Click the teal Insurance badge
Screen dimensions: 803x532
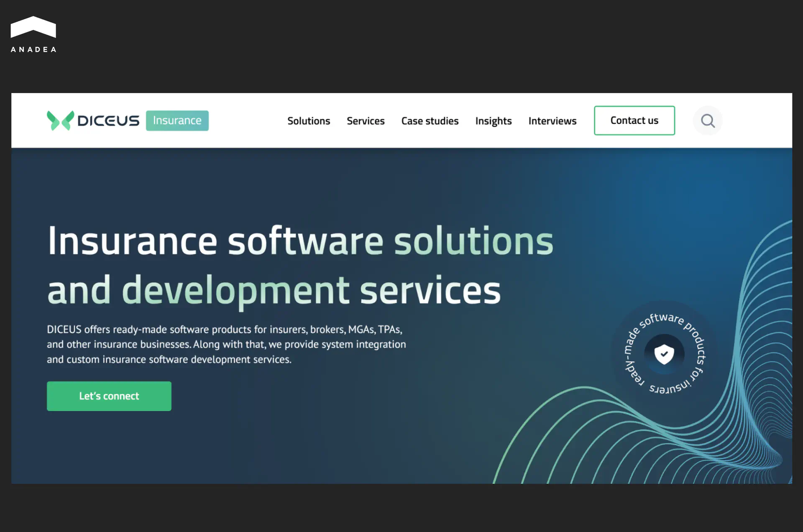(177, 120)
